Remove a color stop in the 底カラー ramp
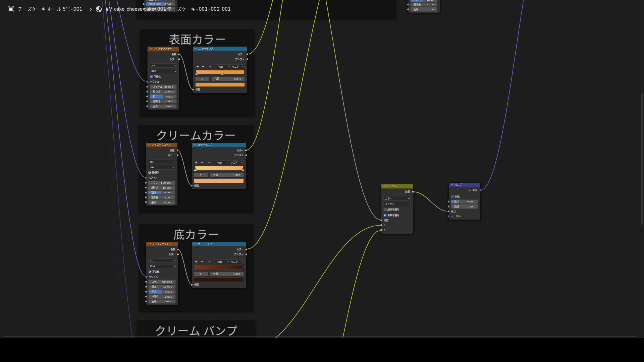The height and width of the screenshot is (362, 644). click(202, 262)
